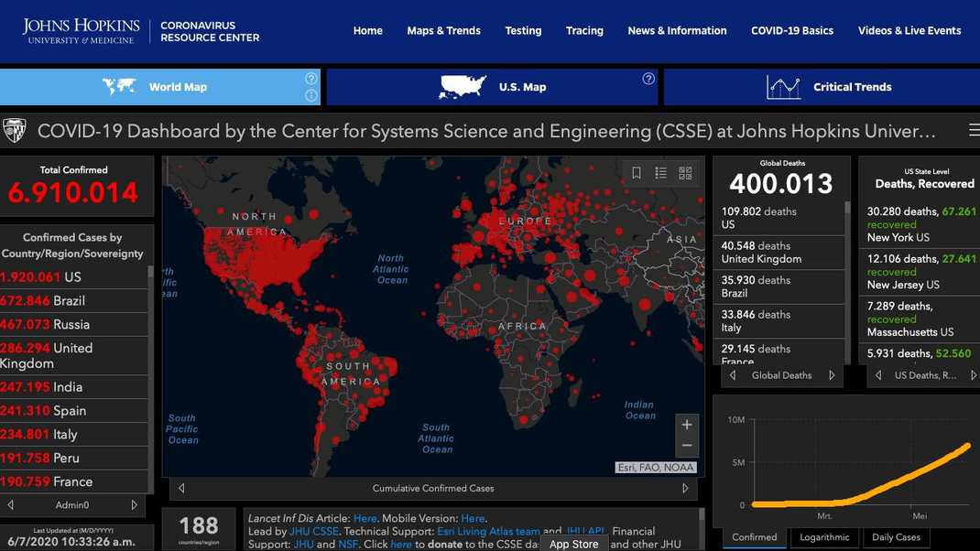Open the Esri Living Atlas team link
Image resolution: width=980 pixels, height=551 pixels.
(488, 532)
